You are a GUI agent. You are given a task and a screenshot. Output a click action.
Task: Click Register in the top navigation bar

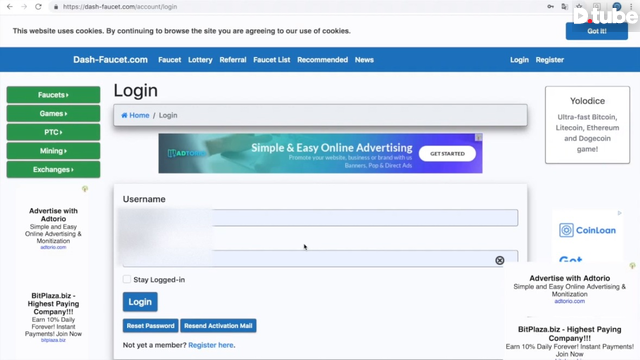549,60
